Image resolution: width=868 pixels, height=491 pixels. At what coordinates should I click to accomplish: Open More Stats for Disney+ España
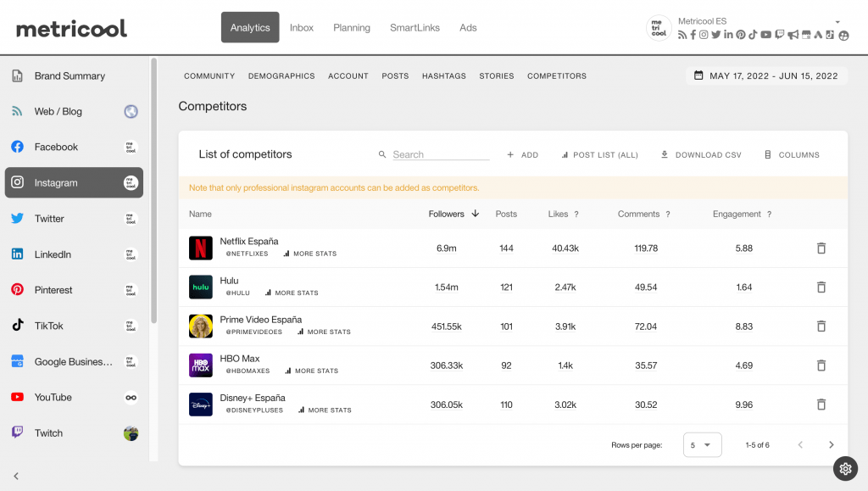click(x=325, y=410)
